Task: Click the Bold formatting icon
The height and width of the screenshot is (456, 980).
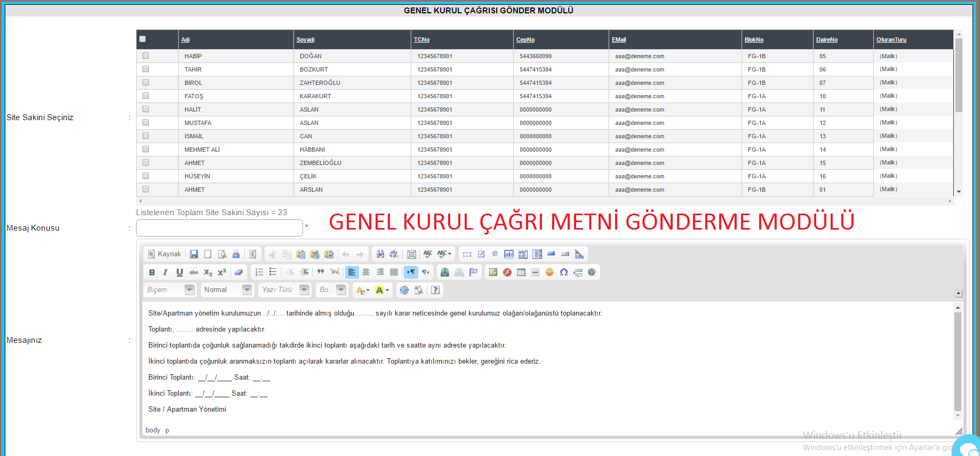Action: pyautogui.click(x=152, y=272)
